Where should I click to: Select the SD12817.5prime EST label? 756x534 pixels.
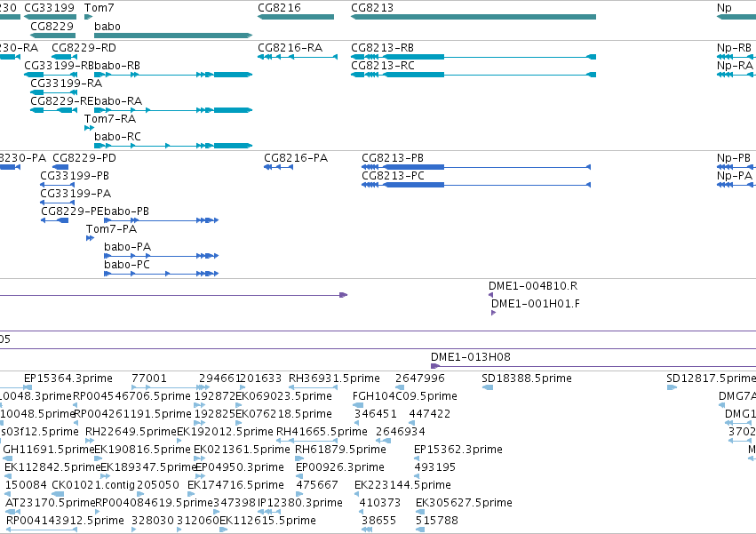(x=712, y=379)
